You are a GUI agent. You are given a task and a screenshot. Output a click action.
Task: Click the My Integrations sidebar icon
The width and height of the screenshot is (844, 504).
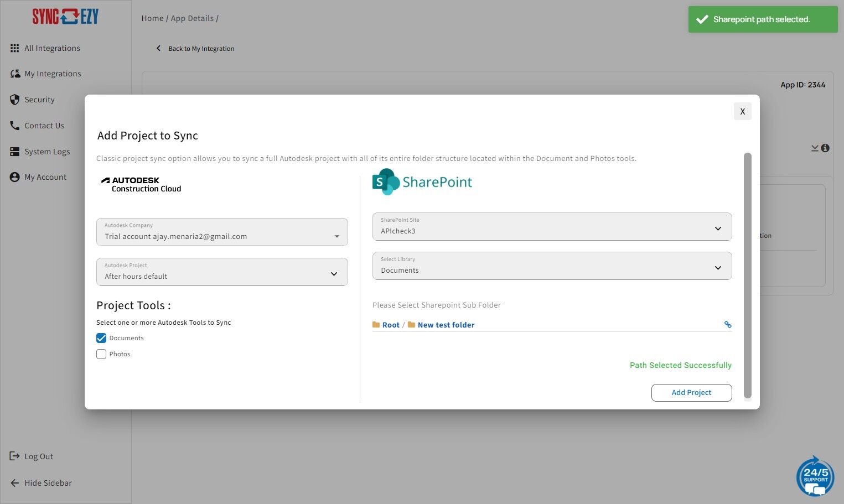[15, 74]
